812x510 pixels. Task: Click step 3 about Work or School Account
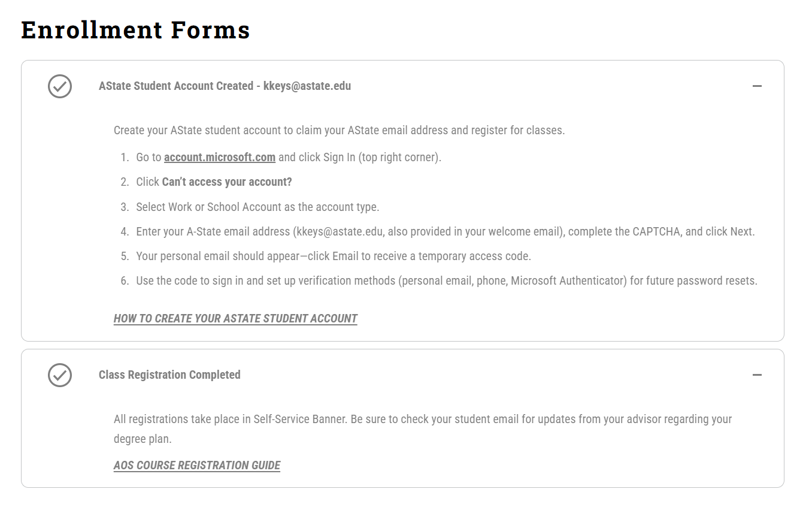[257, 207]
